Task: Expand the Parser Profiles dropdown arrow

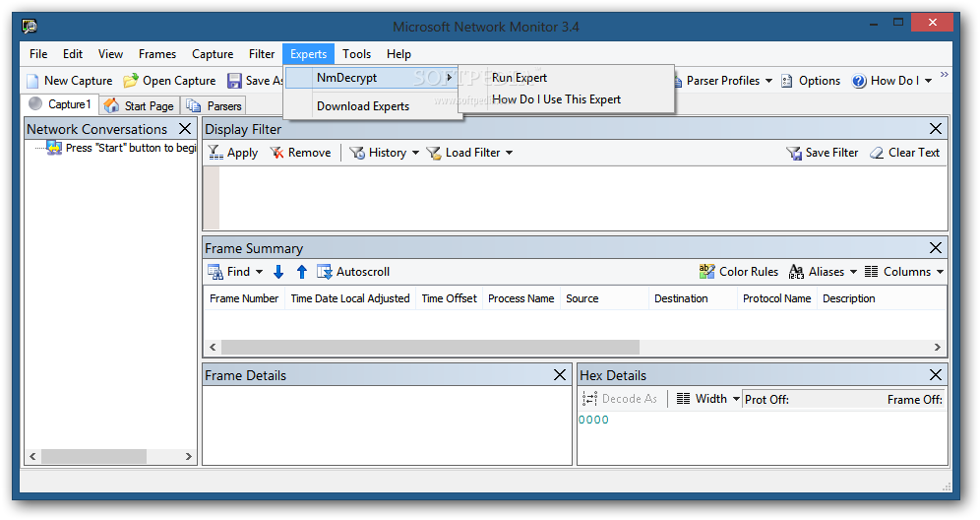Action: coord(768,81)
